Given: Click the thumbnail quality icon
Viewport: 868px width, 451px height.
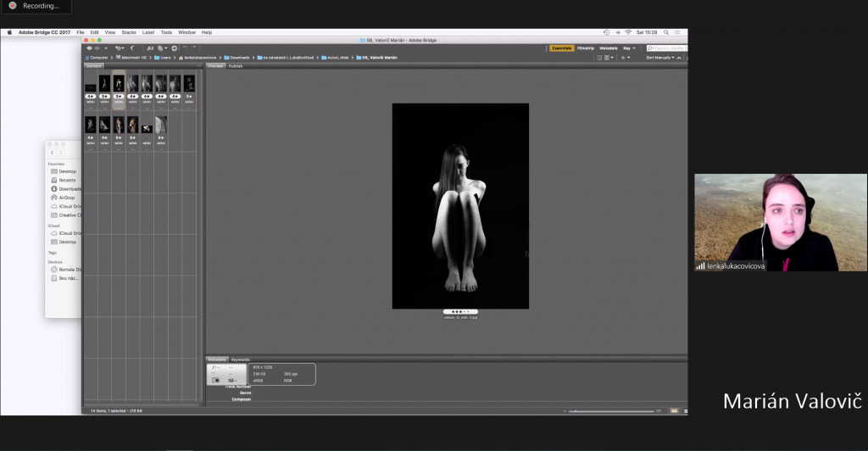Looking at the screenshot, I should [x=599, y=58].
